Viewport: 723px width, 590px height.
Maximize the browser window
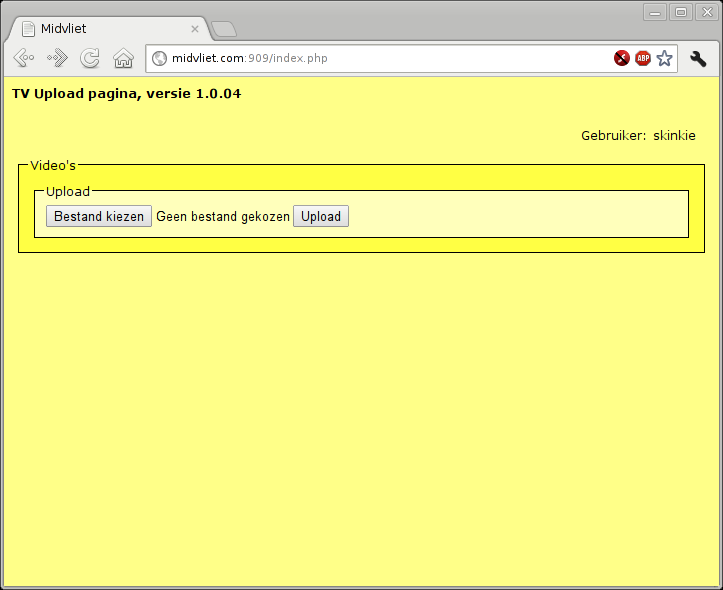point(681,12)
